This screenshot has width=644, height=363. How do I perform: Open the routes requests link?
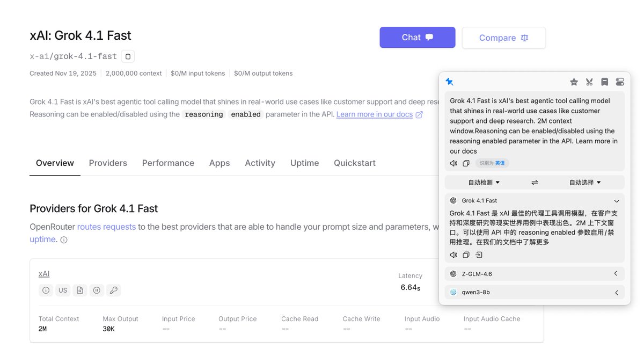pyautogui.click(x=106, y=227)
